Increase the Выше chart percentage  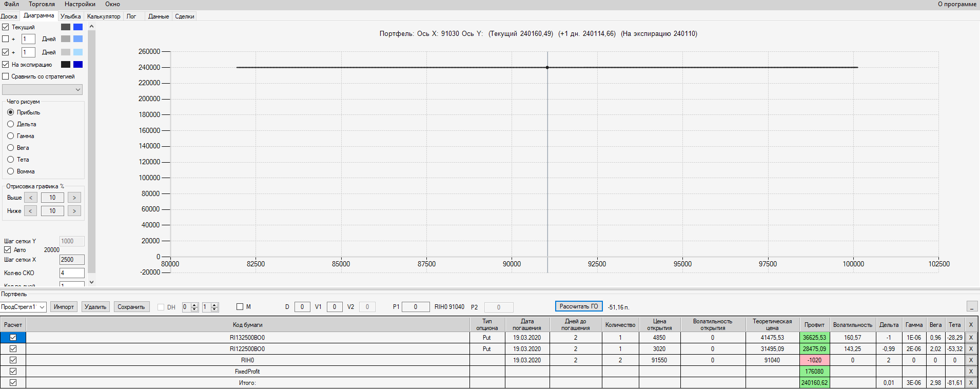pos(74,198)
